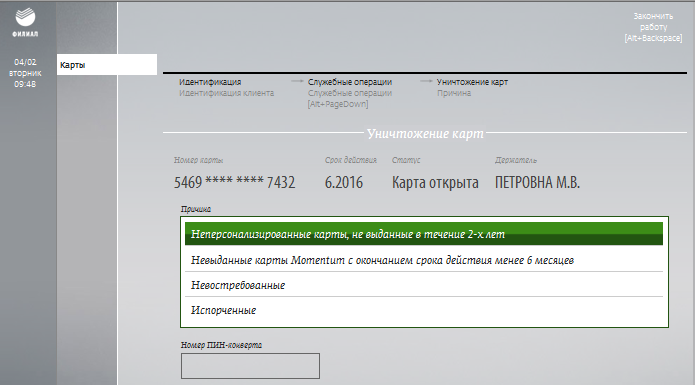This screenshot has height=385, width=695.
Task: Go to Идентификация breadcrumb step
Action: 210,82
